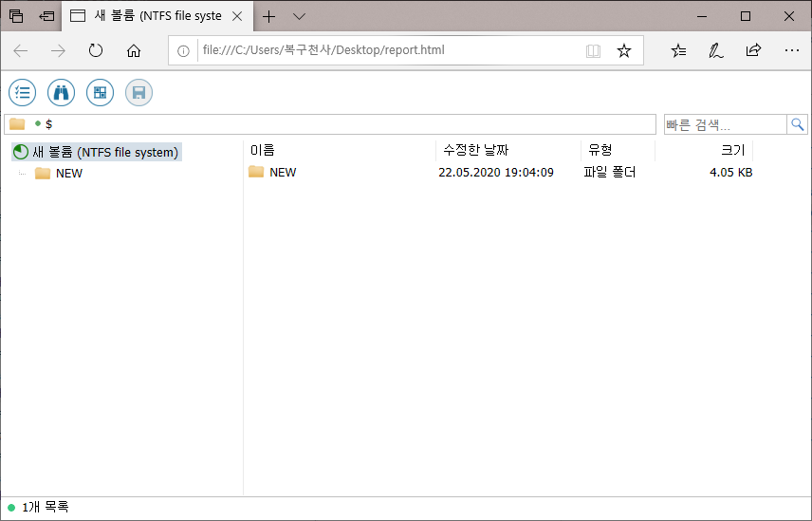Click the tile view layout icon
Viewport: 812px width, 521px height.
(x=100, y=92)
